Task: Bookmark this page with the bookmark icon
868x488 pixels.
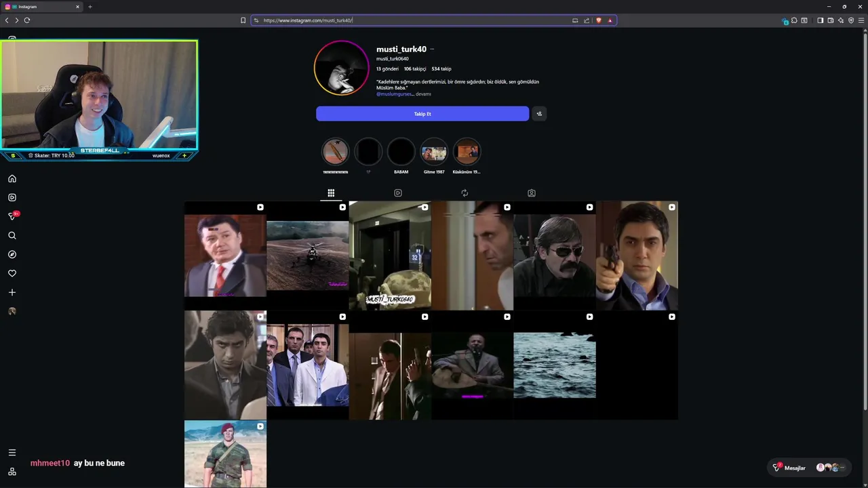Action: 243,20
